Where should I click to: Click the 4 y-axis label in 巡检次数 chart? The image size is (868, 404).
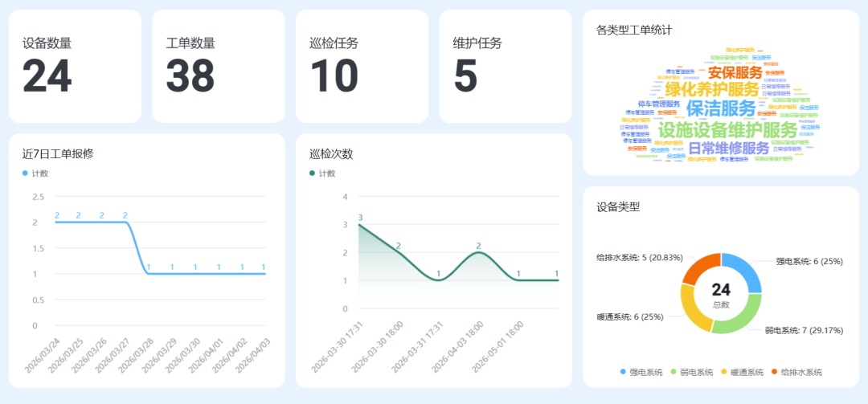point(345,197)
